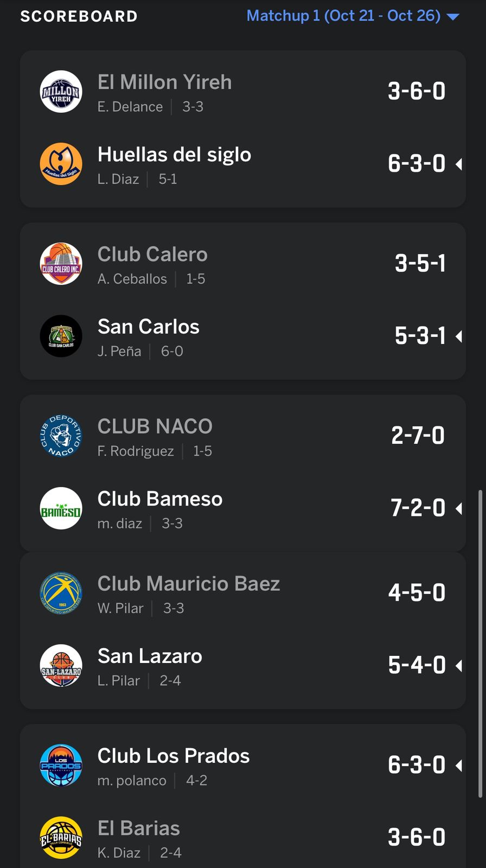486x868 pixels.
Task: Tap the Club Los Prados logo
Action: (x=61, y=765)
